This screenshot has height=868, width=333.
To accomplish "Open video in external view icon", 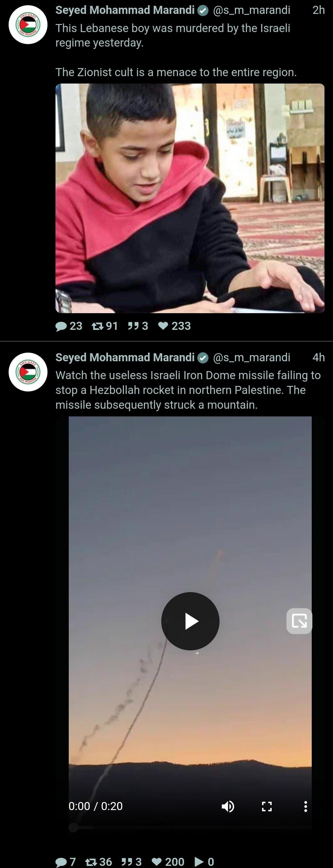I will click(x=299, y=621).
